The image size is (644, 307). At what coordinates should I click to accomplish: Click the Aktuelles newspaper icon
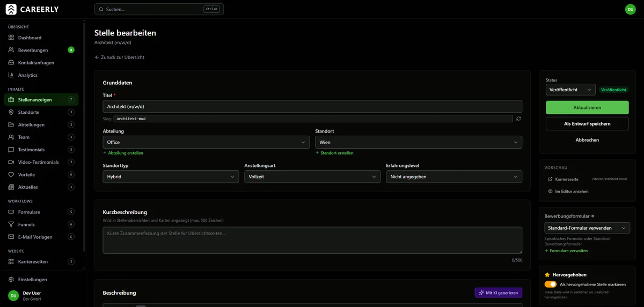[11, 187]
